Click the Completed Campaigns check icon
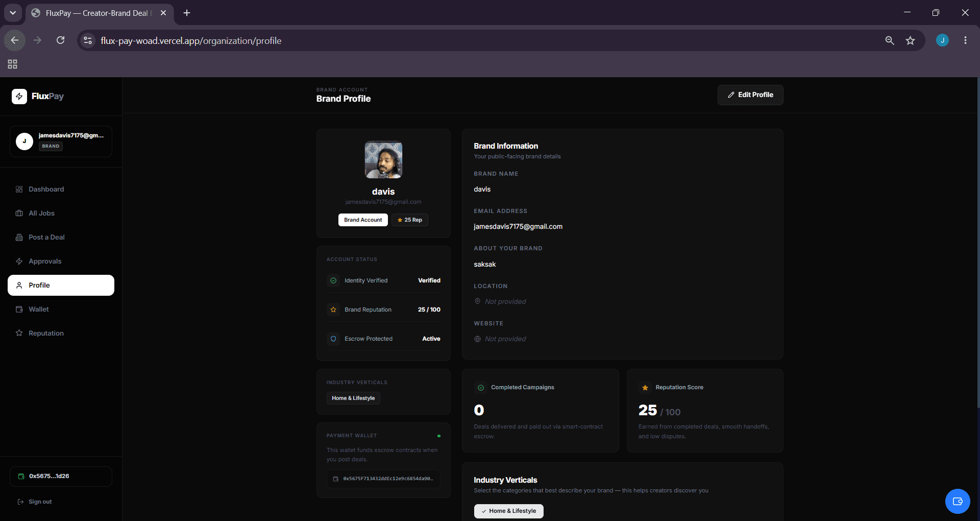Screen dimensions: 980x521 [480, 388]
